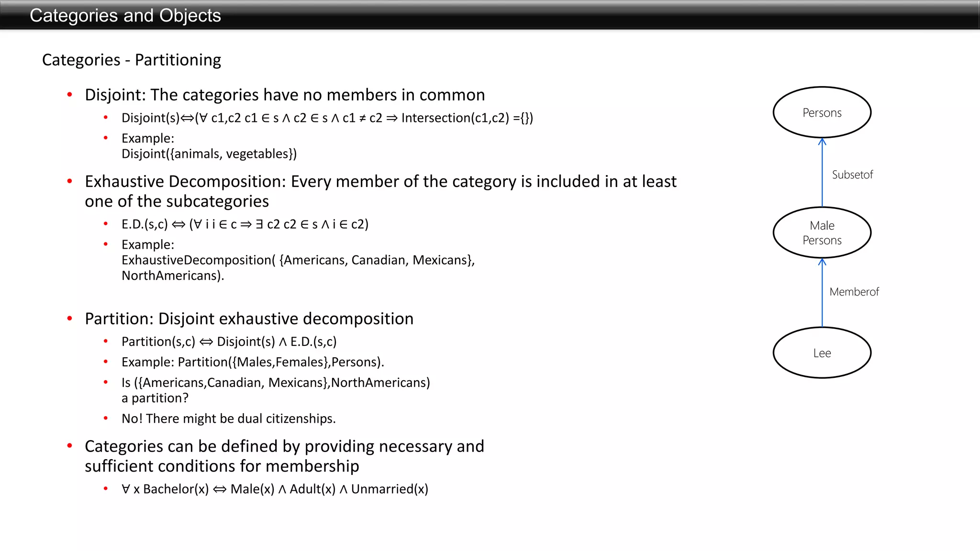Click the Persons node in the diagram
Image resolution: width=980 pixels, height=551 pixels.
tap(822, 112)
